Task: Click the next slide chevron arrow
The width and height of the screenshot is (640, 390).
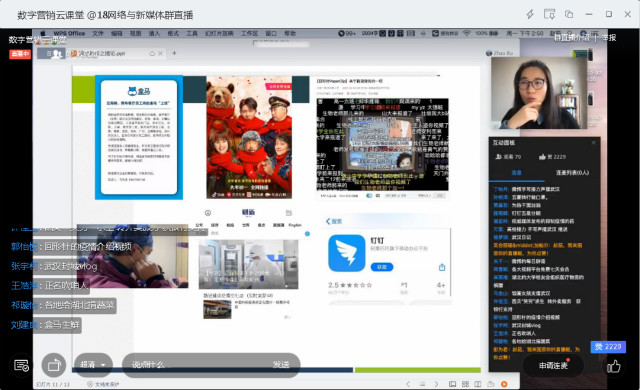Action: [436, 384]
